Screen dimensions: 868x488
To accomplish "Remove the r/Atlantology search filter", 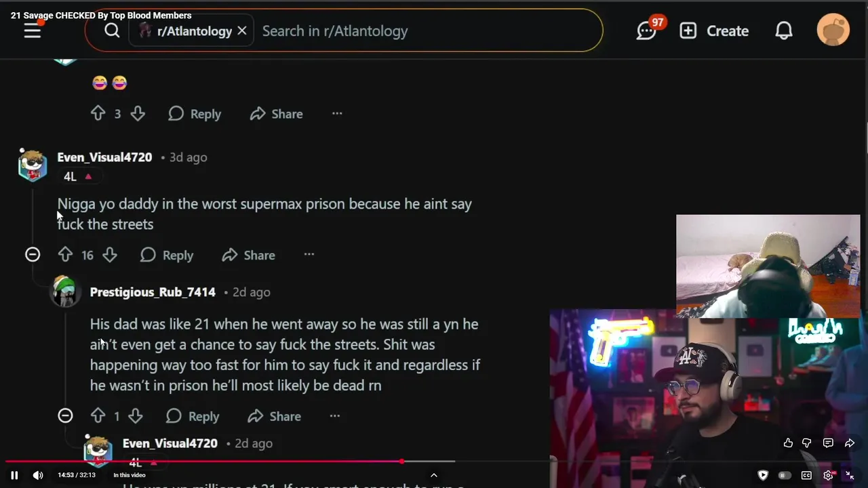I will point(242,30).
